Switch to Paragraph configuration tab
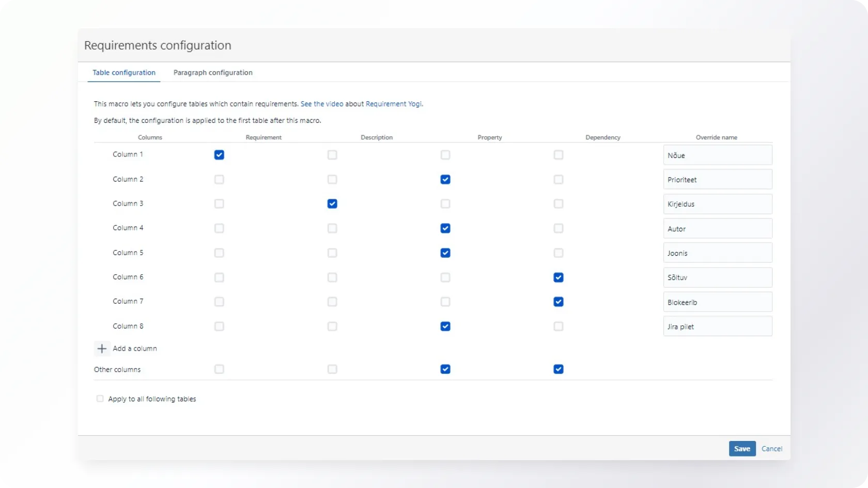The image size is (868, 488). click(x=213, y=73)
